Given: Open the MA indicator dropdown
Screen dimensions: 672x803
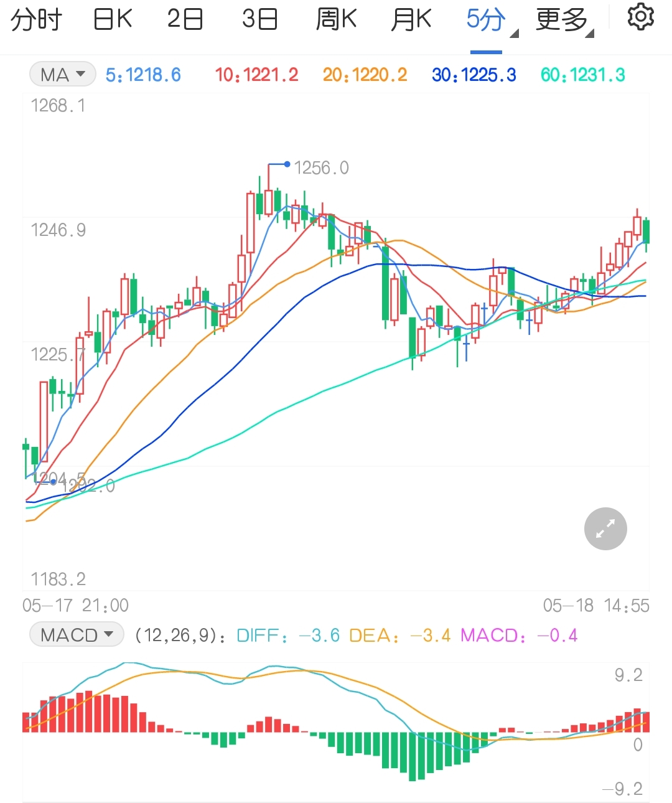Looking at the screenshot, I should (62, 75).
